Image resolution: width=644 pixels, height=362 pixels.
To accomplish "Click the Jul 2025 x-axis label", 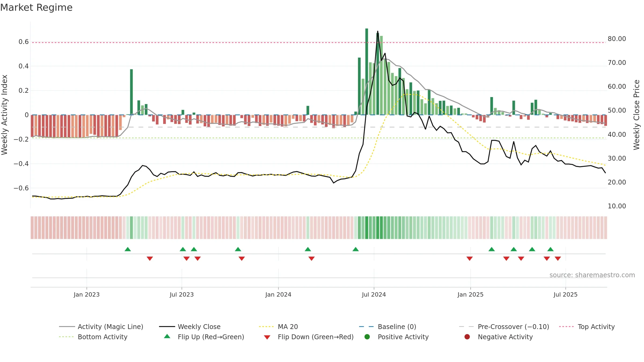I will tap(565, 295).
